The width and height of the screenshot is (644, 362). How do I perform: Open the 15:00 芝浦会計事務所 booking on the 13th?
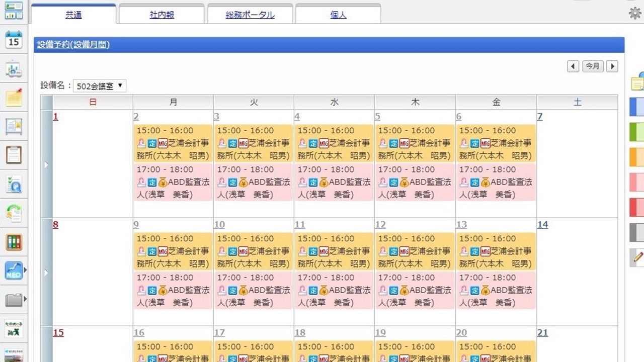(x=496, y=251)
